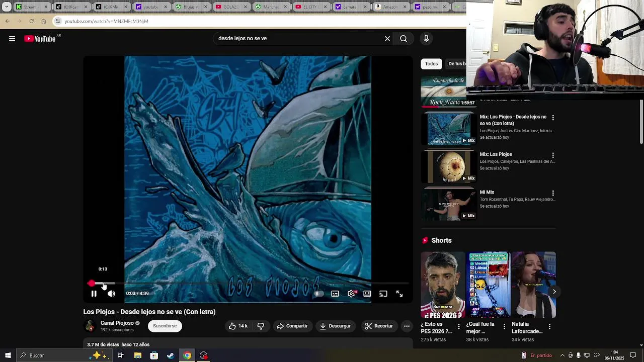The image size is (644, 362).
Task: Go to YouTube home via logo
Action: (x=40, y=39)
